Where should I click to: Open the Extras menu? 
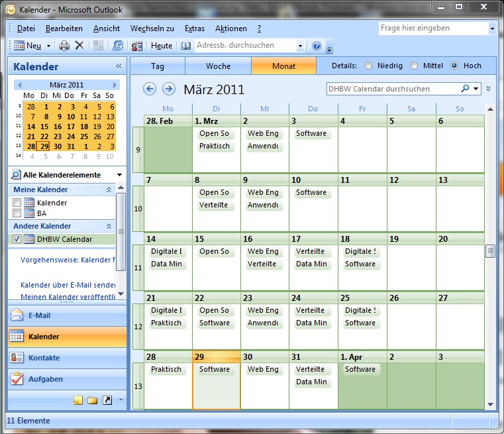[x=195, y=28]
